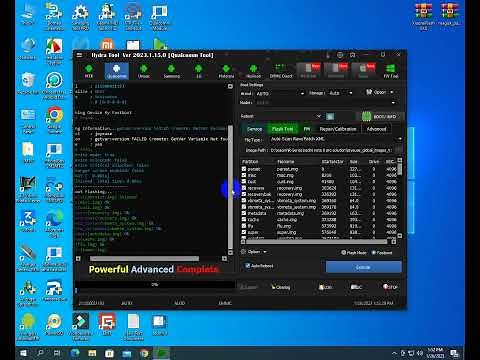Select the super.img filename cell
Screen dimensions: 480x360
(x=286, y=232)
